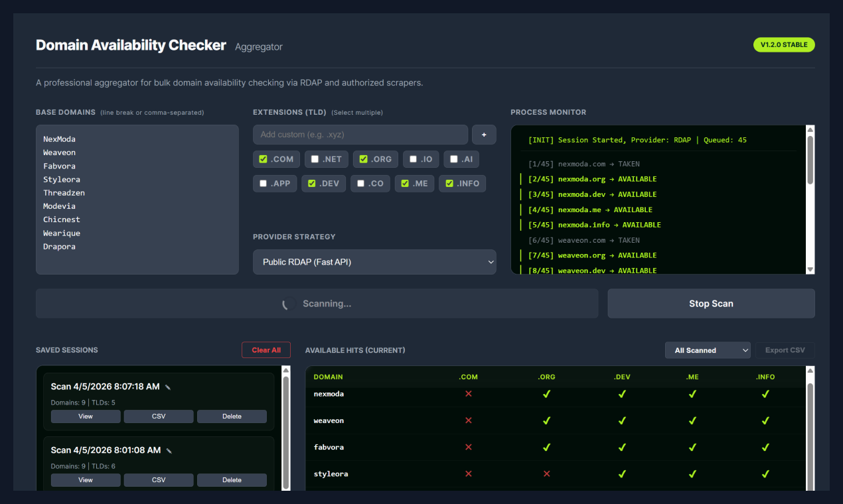Click the green check for styleora under .DEV
843x504 pixels.
(621, 473)
